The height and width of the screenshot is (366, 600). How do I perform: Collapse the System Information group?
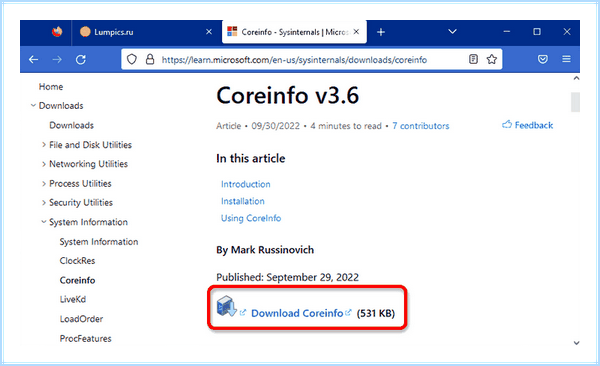[44, 222]
